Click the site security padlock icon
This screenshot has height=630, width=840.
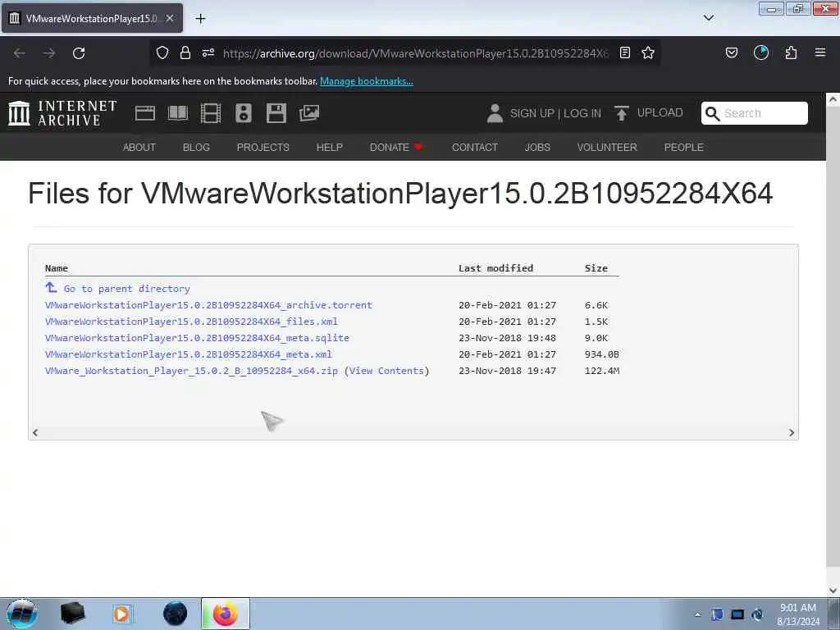(185, 52)
